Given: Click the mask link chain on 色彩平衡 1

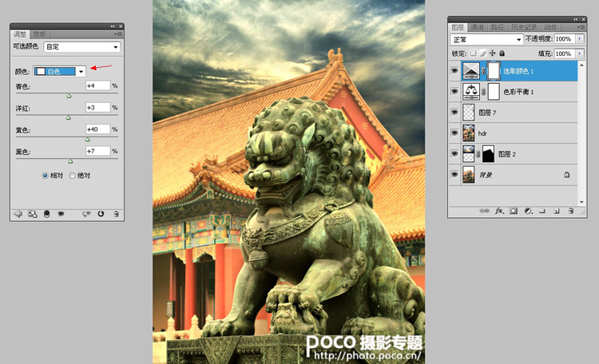Looking at the screenshot, I should pyautogui.click(x=483, y=92).
